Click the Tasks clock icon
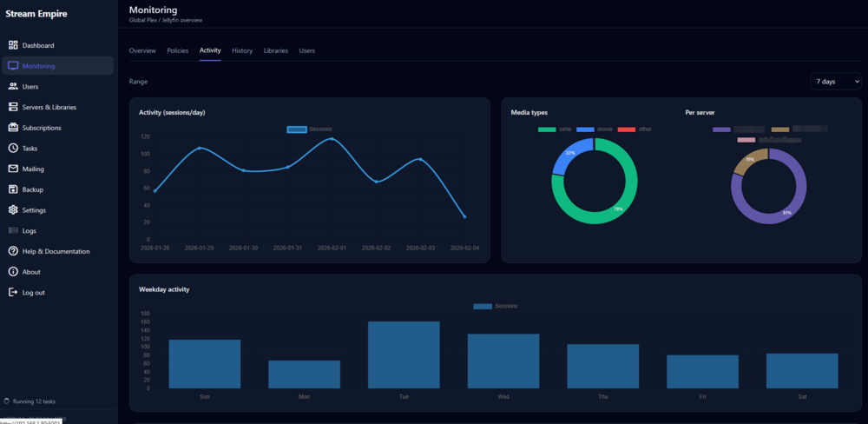868x424 pixels. 13,148
